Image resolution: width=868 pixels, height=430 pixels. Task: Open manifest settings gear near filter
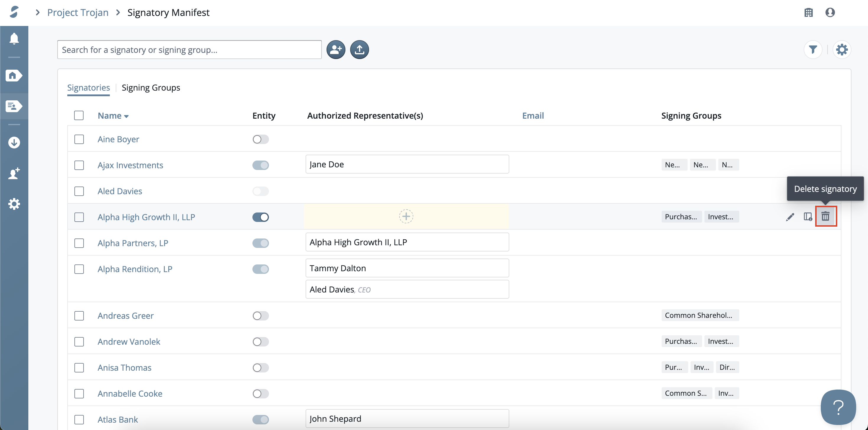tap(842, 50)
